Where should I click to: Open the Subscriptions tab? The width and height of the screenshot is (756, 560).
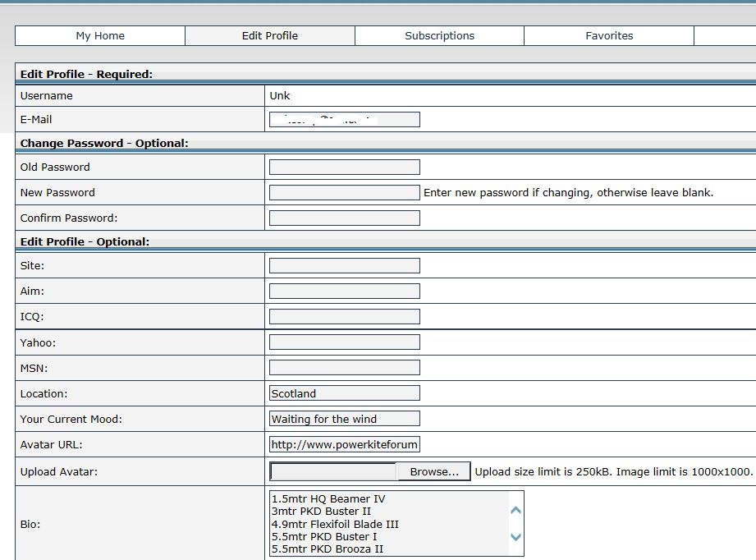pyautogui.click(x=439, y=35)
